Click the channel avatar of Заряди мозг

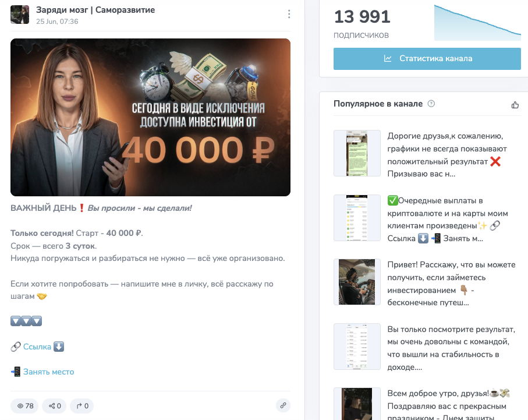pos(20,15)
